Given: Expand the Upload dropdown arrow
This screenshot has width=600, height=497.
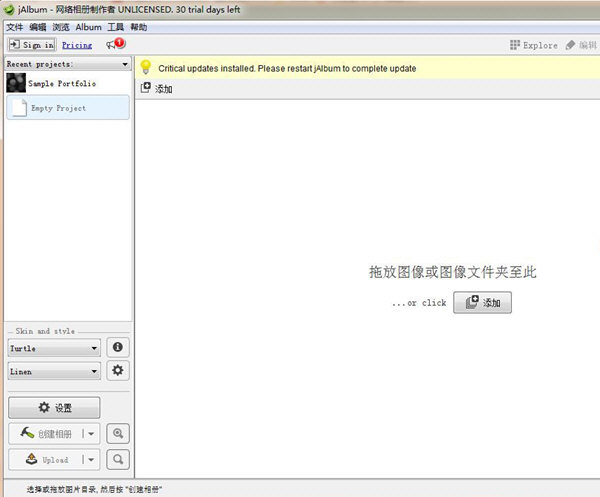Looking at the screenshot, I should tap(91, 460).
